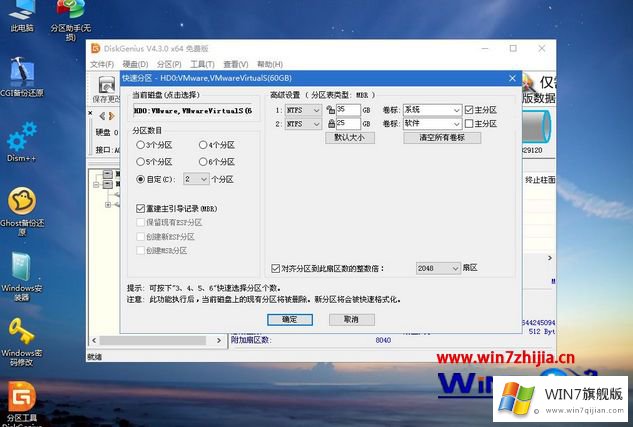The height and width of the screenshot is (427, 633).
Task: Open the 硬盘(D) menu
Action: [136, 64]
